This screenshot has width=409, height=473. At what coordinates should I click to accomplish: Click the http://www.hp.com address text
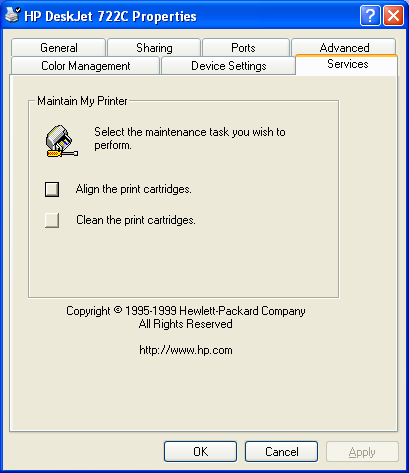[x=186, y=350]
